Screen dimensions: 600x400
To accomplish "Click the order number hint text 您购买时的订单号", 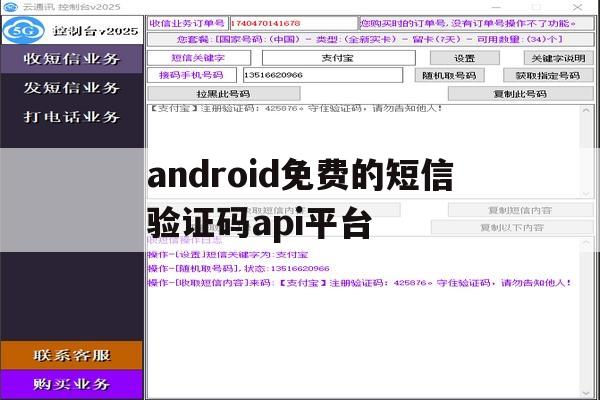I will (x=476, y=23).
